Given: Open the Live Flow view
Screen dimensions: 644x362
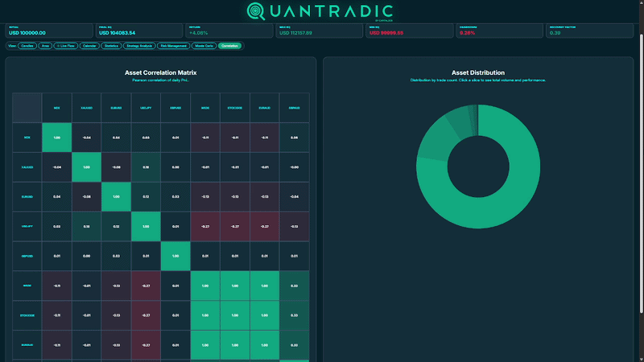Looking at the screenshot, I should [x=66, y=46].
